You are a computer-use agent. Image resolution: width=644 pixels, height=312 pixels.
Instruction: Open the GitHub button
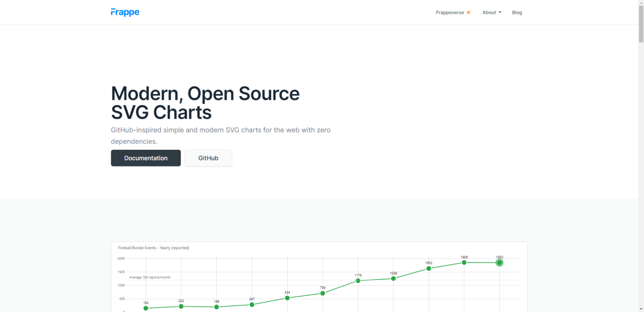(208, 158)
